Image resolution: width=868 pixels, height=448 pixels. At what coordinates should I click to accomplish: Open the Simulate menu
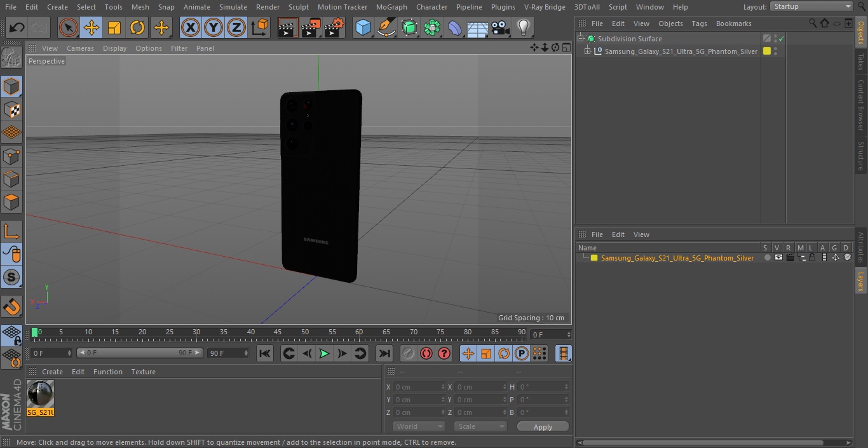233,7
